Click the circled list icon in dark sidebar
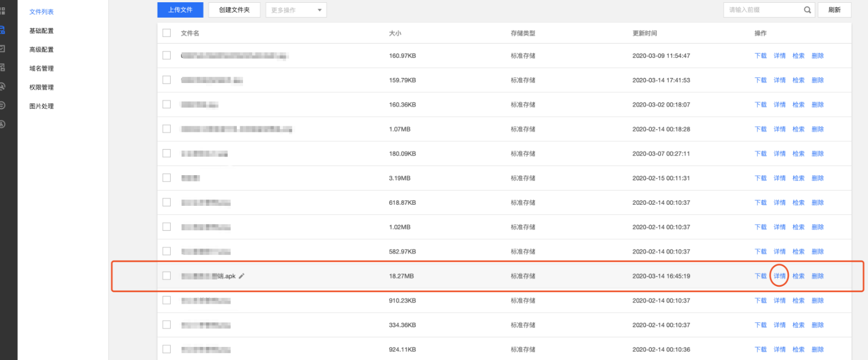868x360 pixels. pyautogui.click(x=2, y=105)
